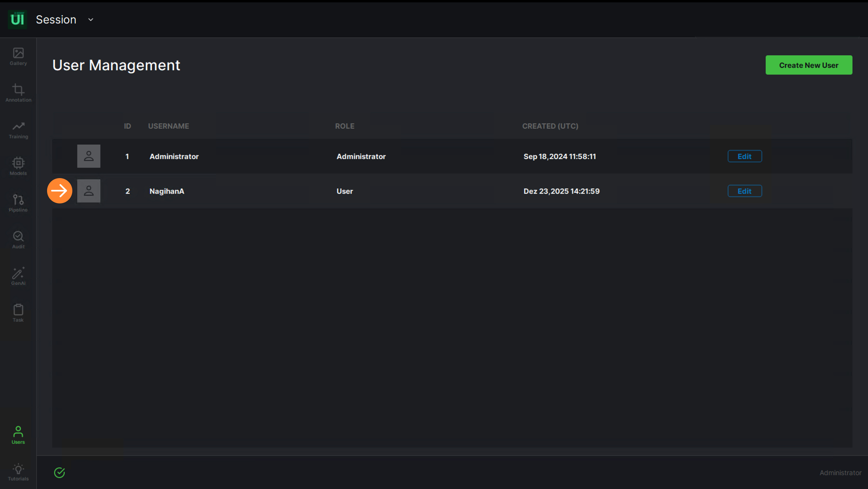868x489 pixels.
Task: Select the Users sidebar icon
Action: click(x=18, y=435)
